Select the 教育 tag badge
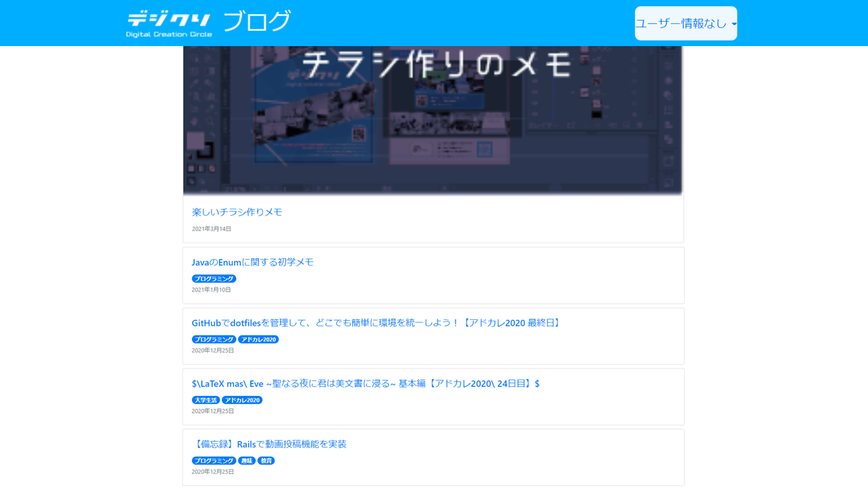This screenshot has height=488, width=868. pos(266,461)
